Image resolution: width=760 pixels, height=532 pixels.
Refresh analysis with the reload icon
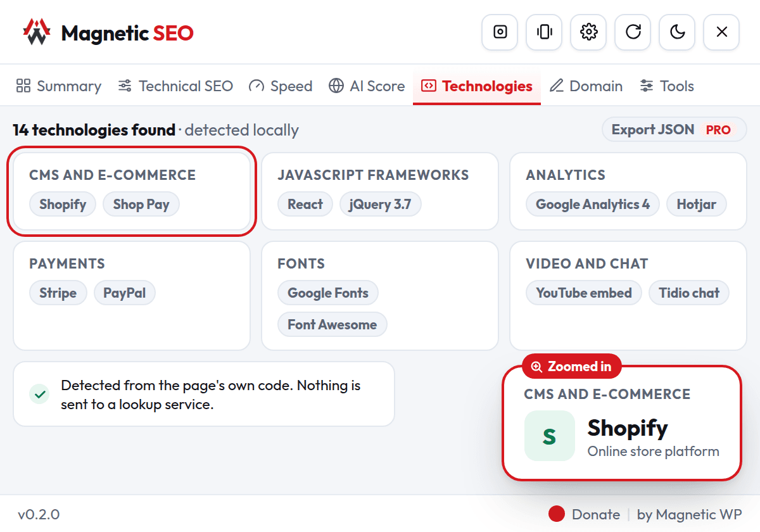633,32
